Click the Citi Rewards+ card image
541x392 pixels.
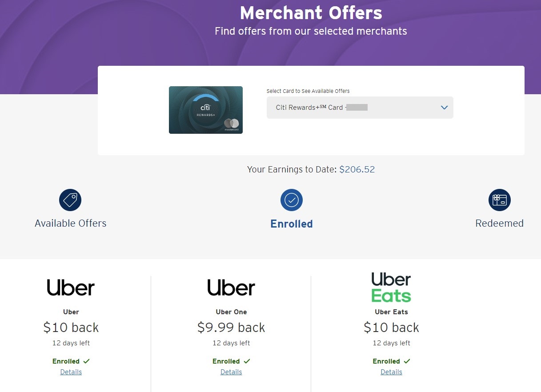click(205, 110)
